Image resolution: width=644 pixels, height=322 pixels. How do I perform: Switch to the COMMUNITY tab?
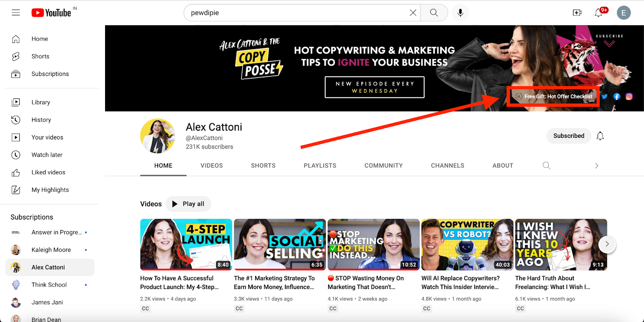(384, 166)
